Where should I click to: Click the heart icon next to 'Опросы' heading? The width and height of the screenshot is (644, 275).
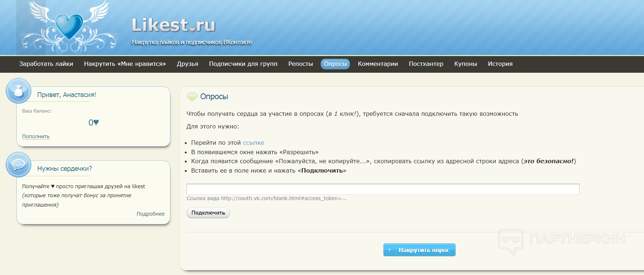pos(192,97)
